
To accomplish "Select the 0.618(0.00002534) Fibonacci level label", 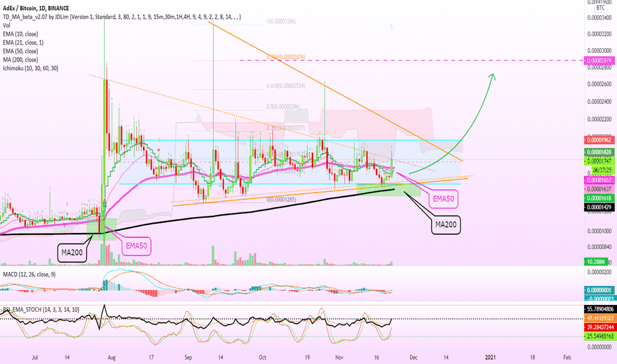I will 286,86.
